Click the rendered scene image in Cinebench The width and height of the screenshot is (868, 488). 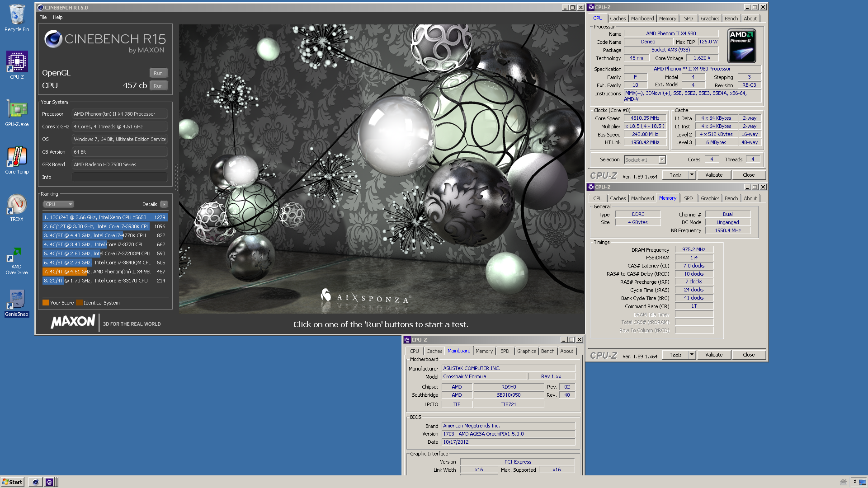coord(381,169)
